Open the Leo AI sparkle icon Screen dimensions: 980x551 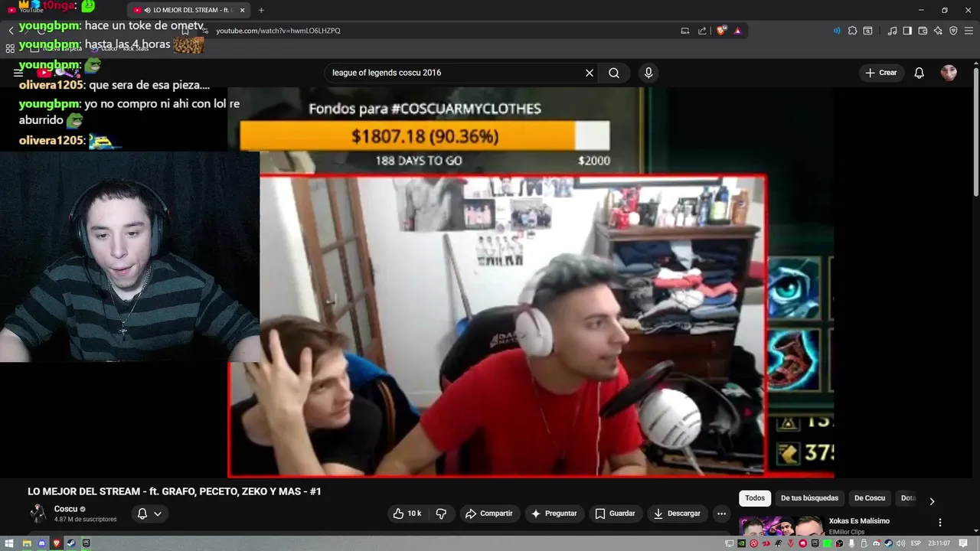click(938, 31)
